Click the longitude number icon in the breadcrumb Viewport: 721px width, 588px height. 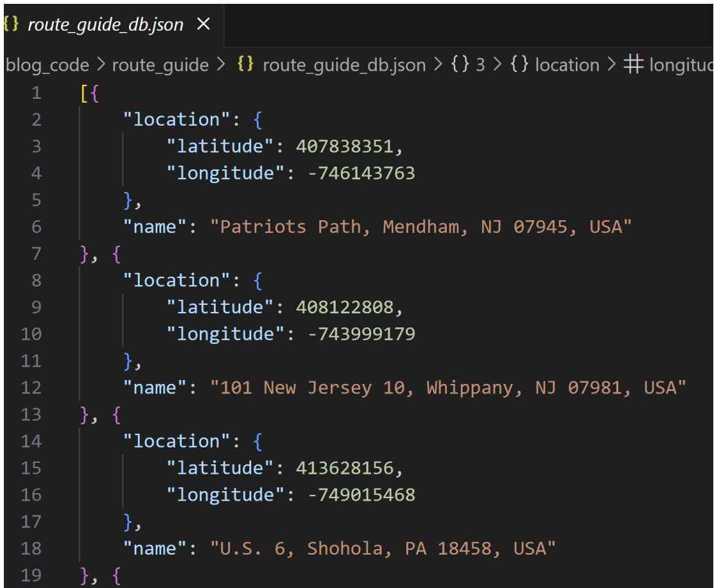[633, 64]
